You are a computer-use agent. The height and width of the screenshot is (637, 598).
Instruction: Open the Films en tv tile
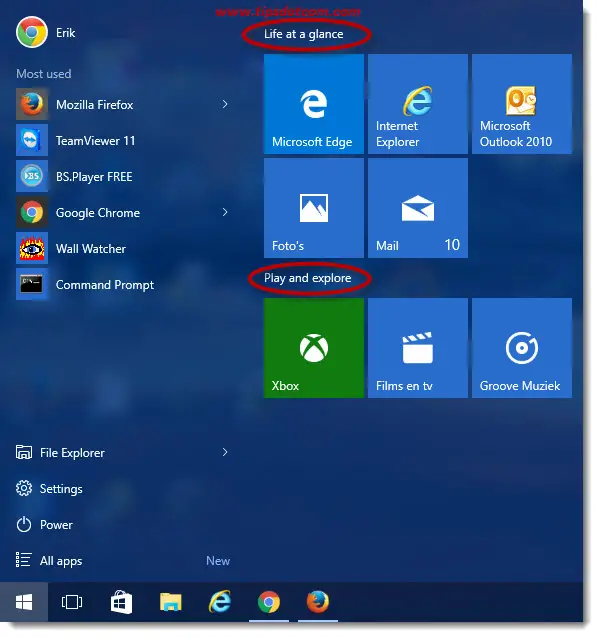418,348
